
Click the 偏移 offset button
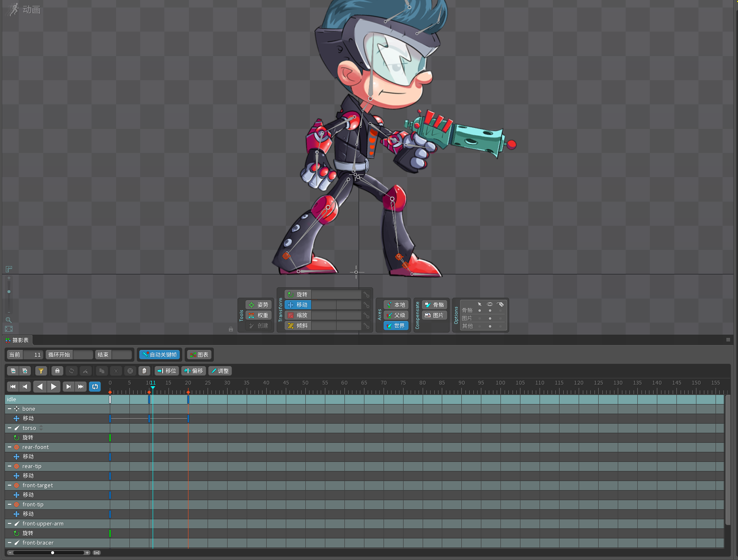193,371
